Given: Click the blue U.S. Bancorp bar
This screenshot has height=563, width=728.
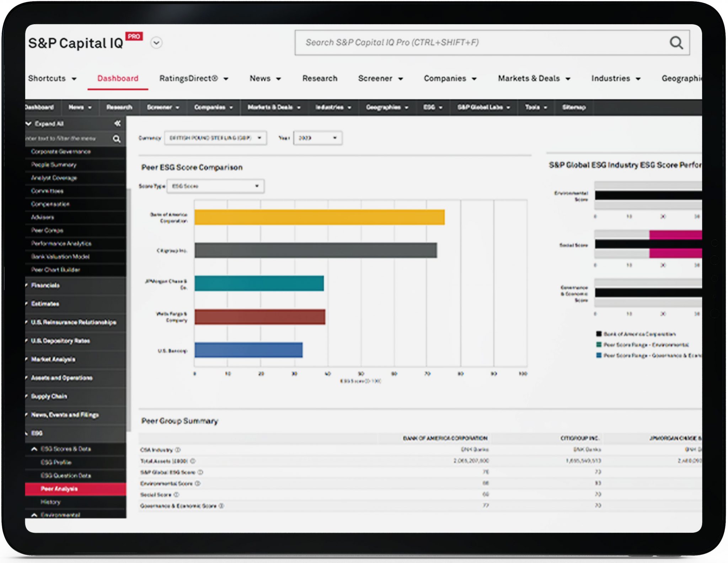Looking at the screenshot, I should tap(248, 350).
